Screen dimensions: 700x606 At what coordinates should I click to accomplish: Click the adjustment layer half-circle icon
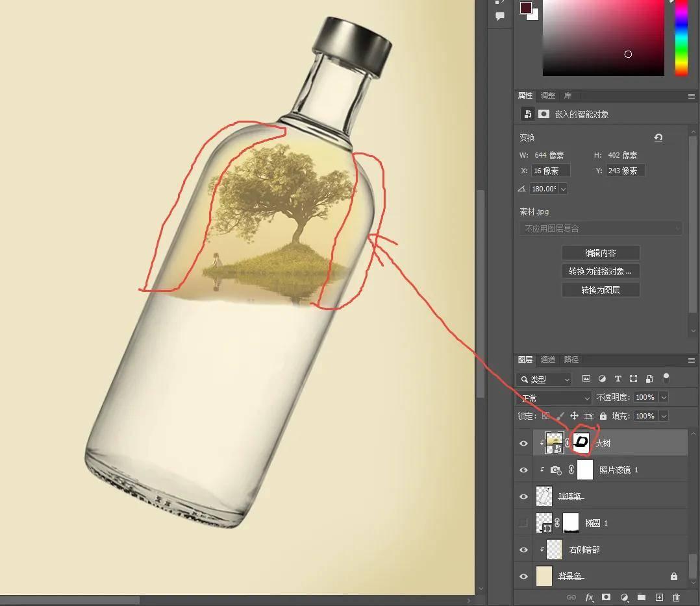[x=624, y=597]
